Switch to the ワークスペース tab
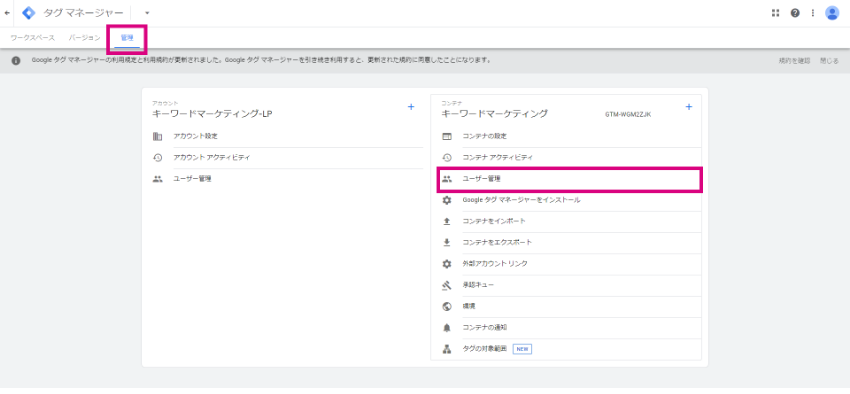 click(x=33, y=38)
